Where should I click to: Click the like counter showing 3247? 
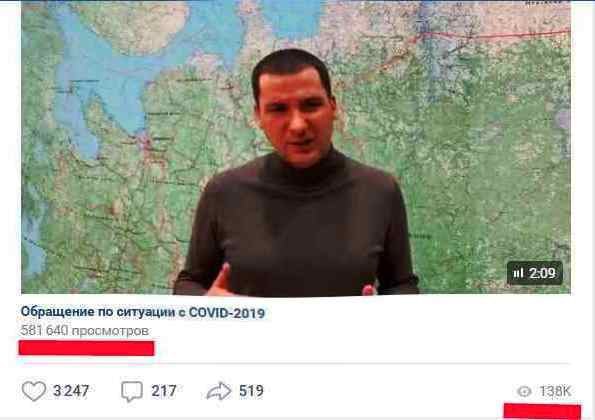[x=71, y=391]
